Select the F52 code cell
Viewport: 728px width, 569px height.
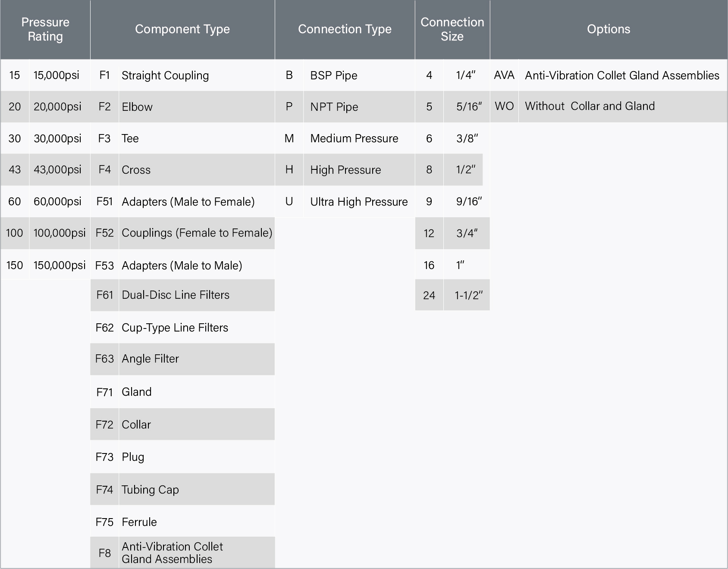point(104,233)
